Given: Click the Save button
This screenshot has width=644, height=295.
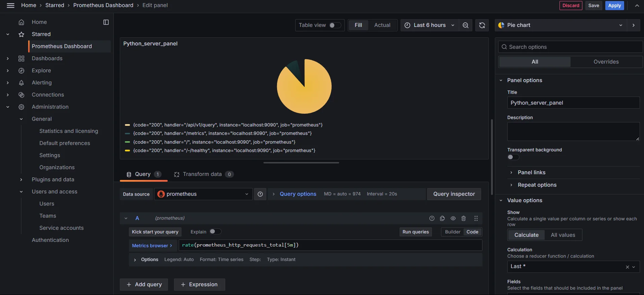Looking at the screenshot, I should pos(594,5).
